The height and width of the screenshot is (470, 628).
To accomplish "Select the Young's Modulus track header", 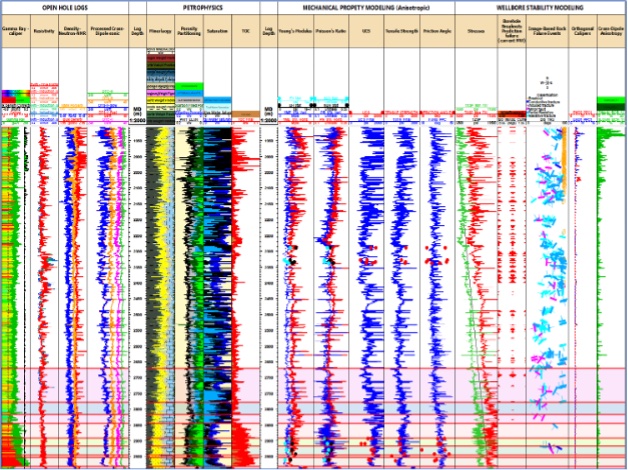I will 297,32.
